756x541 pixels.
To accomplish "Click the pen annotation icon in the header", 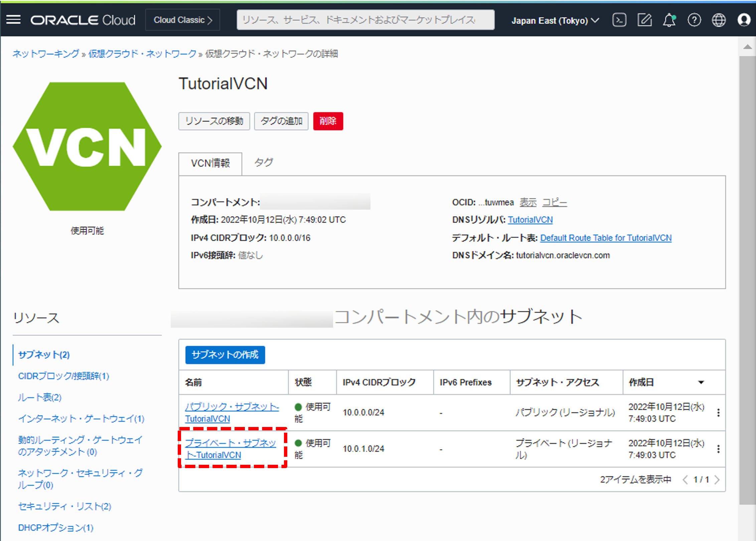I will tap(644, 20).
